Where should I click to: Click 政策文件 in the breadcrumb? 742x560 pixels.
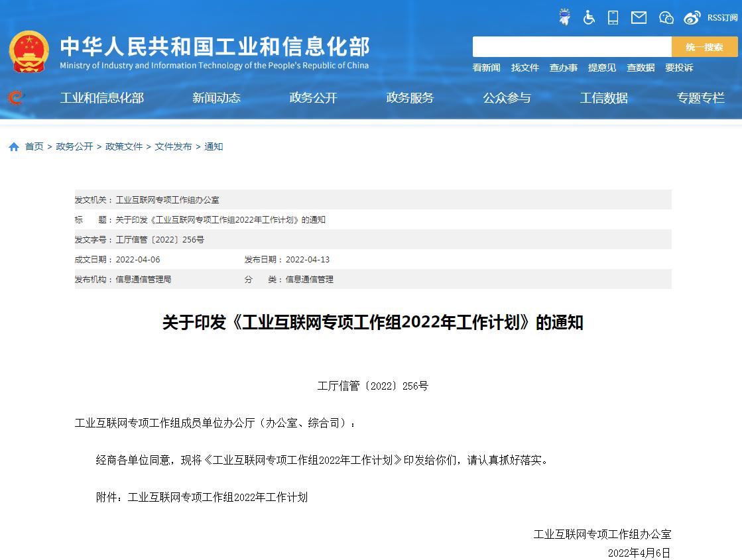124,147
